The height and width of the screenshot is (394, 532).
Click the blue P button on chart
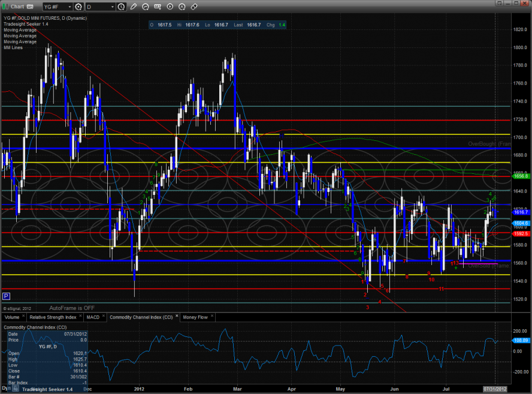tap(6, 296)
